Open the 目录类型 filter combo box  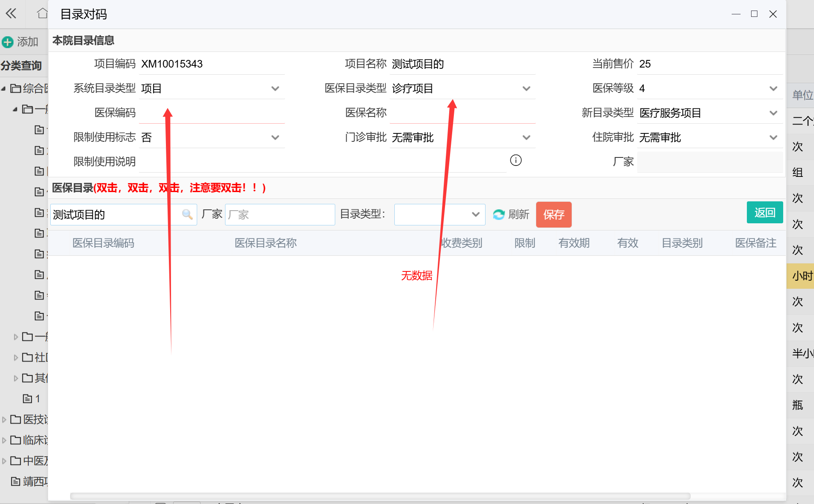[439, 214]
